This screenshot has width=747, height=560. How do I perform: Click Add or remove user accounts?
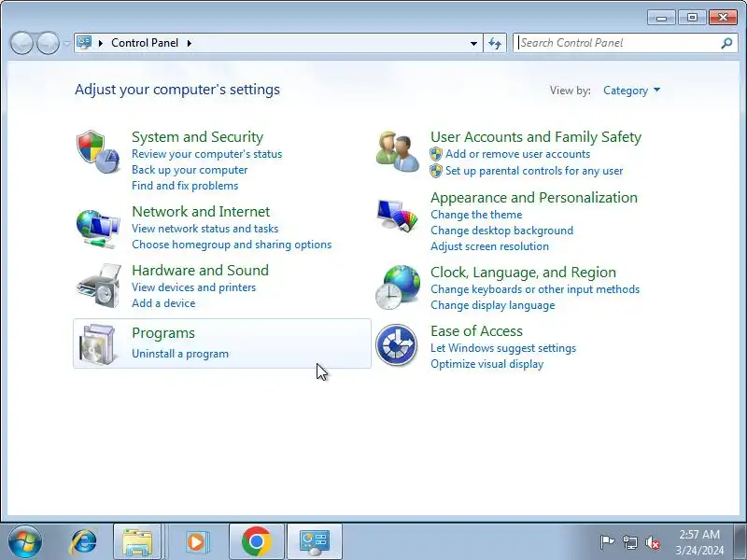(517, 154)
